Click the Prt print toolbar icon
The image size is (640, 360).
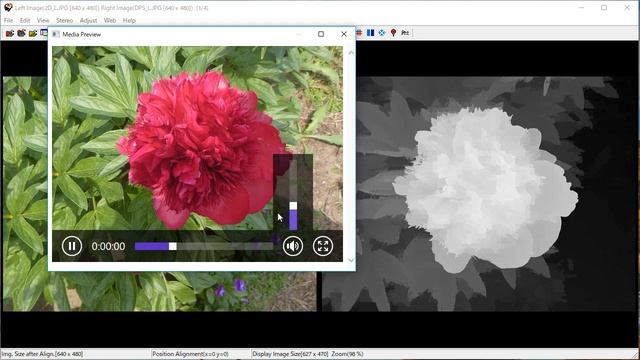coord(405,33)
